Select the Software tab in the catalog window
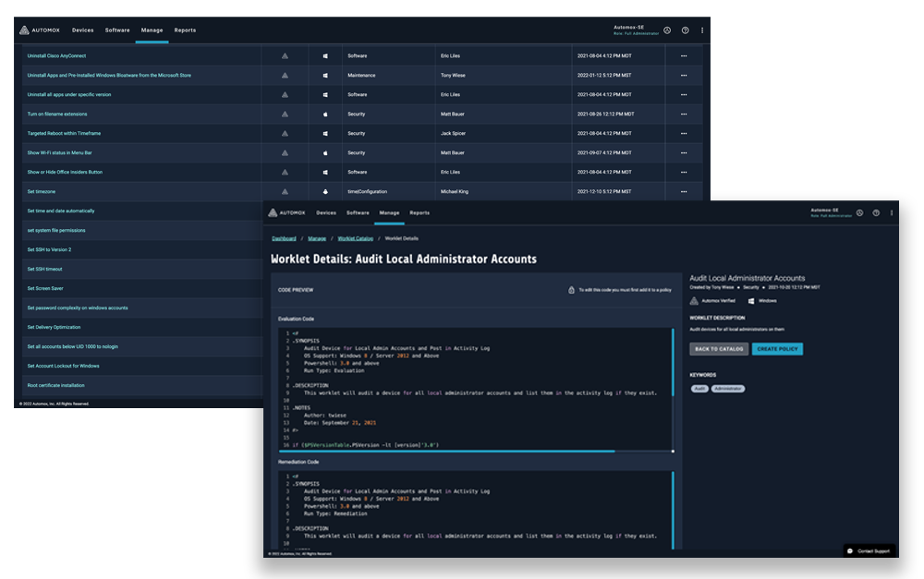The width and height of the screenshot is (924, 579). (117, 30)
